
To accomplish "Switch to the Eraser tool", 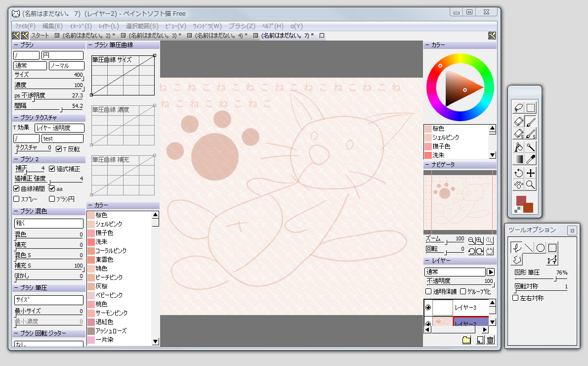I will point(518,121).
